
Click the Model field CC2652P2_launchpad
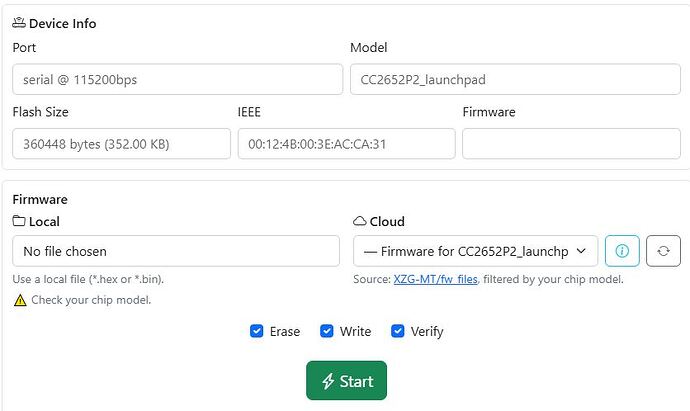click(515, 79)
